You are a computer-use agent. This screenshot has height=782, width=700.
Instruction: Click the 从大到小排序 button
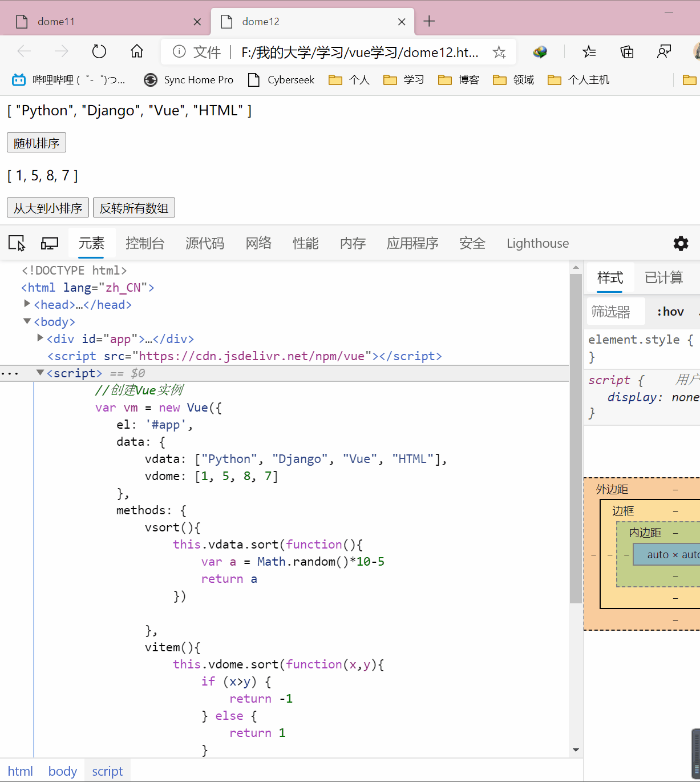tap(48, 208)
